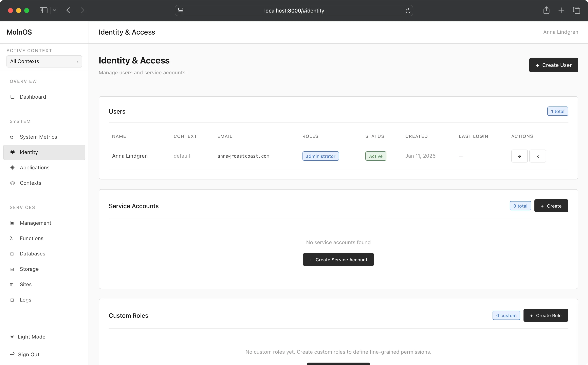Click the Create User button
This screenshot has height=365, width=588.
click(x=553, y=65)
